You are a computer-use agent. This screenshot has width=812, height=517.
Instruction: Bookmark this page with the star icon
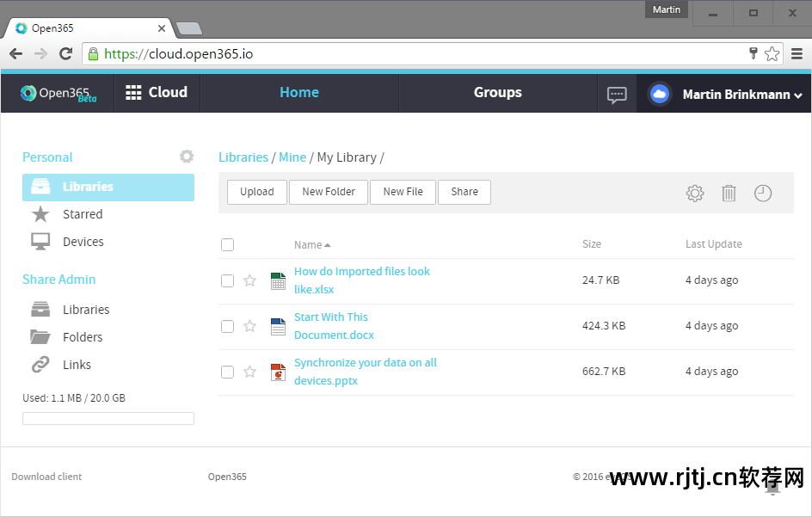[x=772, y=54]
